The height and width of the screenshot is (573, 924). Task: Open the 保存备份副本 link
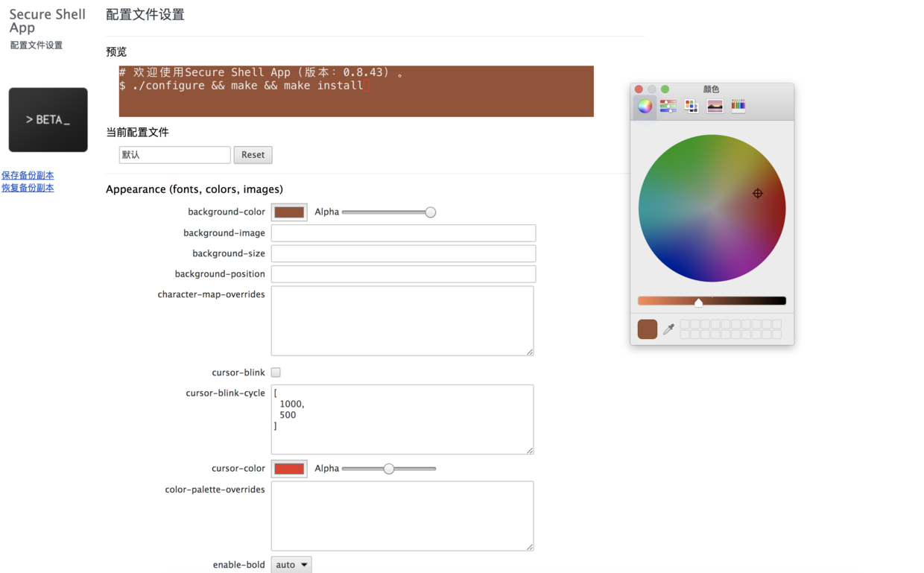(28, 175)
